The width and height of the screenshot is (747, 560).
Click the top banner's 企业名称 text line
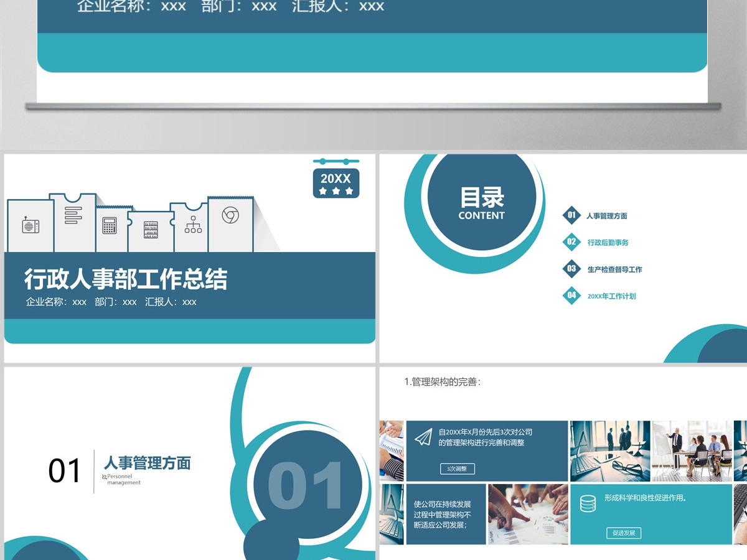click(x=230, y=7)
